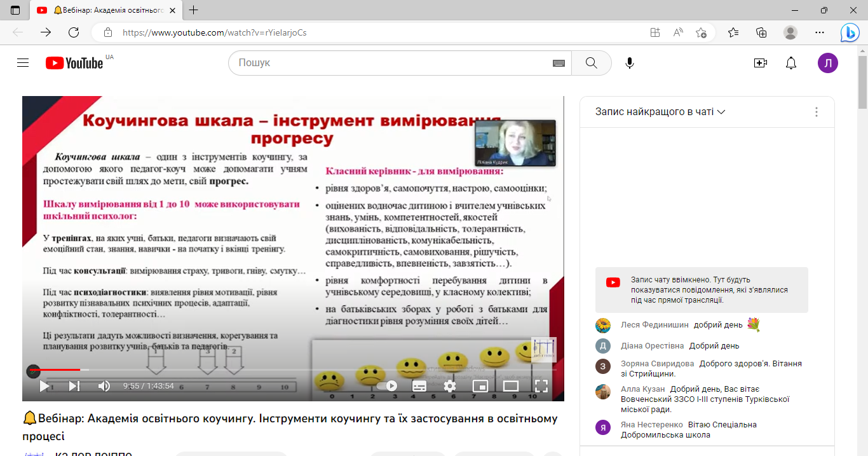This screenshot has width=868, height=456.
Task: Toggle subtitles on the video
Action: coord(419,385)
